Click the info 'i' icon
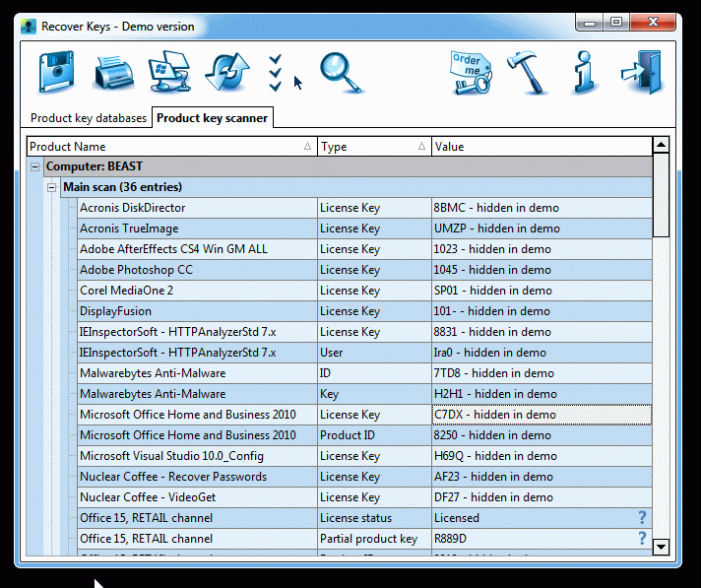 [x=584, y=73]
